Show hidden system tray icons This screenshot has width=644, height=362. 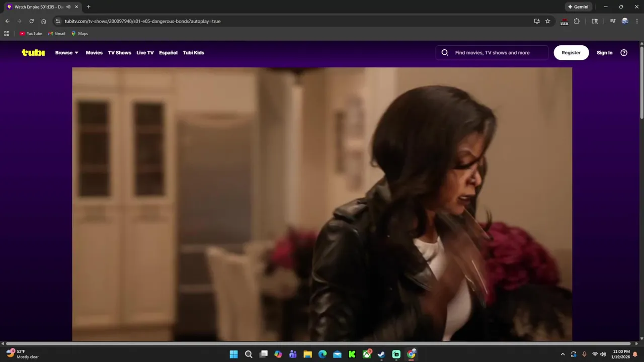(562, 354)
